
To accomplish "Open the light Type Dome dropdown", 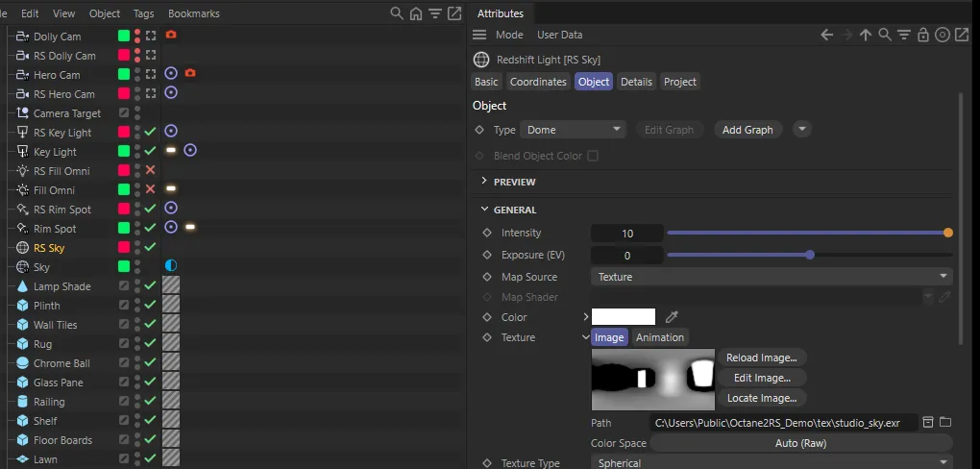I will click(x=574, y=130).
